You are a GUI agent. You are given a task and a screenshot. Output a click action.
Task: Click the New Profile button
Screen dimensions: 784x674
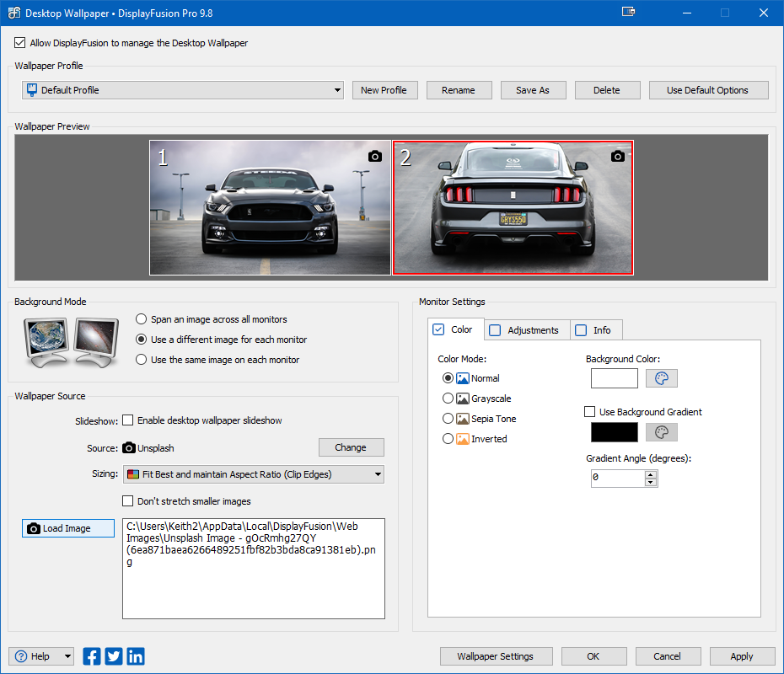385,90
